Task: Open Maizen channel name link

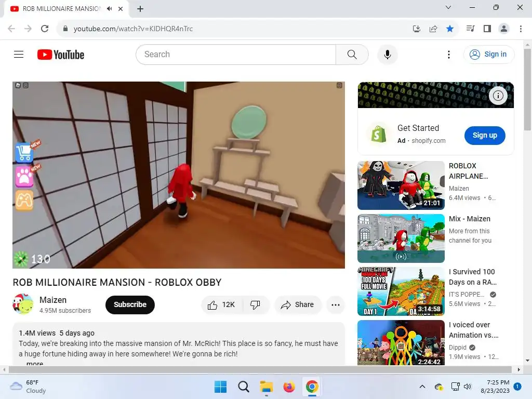Action: coord(53,300)
